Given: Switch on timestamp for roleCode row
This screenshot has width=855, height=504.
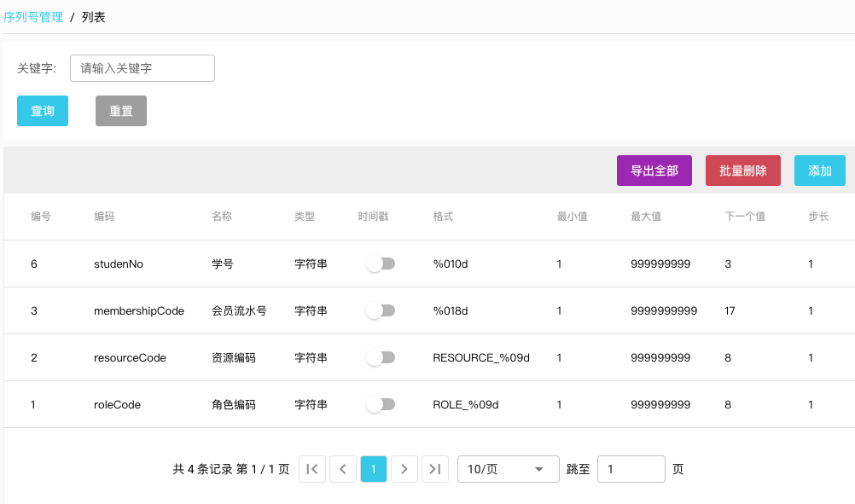Looking at the screenshot, I should click(x=381, y=405).
